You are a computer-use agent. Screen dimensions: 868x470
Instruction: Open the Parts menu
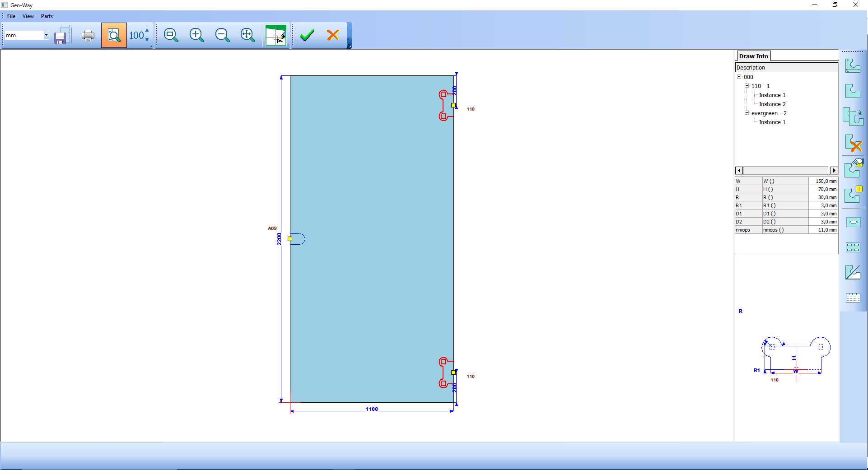47,16
